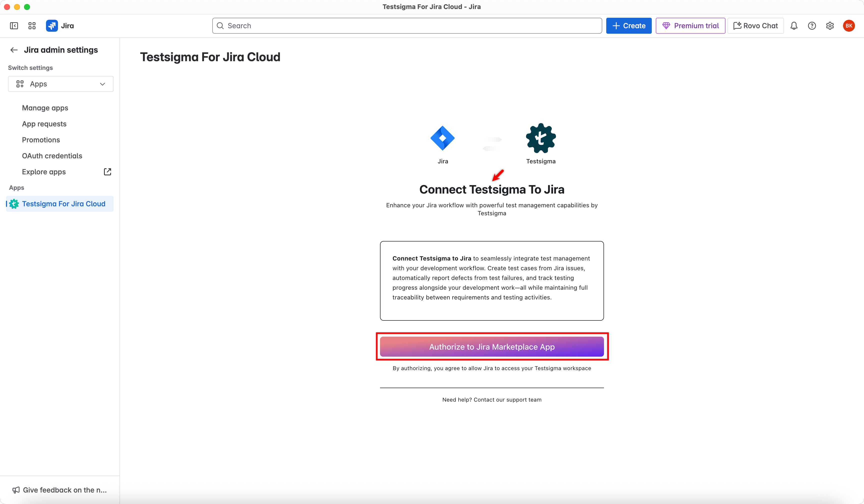This screenshot has height=504, width=864.
Task: Open the notifications bell
Action: [x=794, y=25]
